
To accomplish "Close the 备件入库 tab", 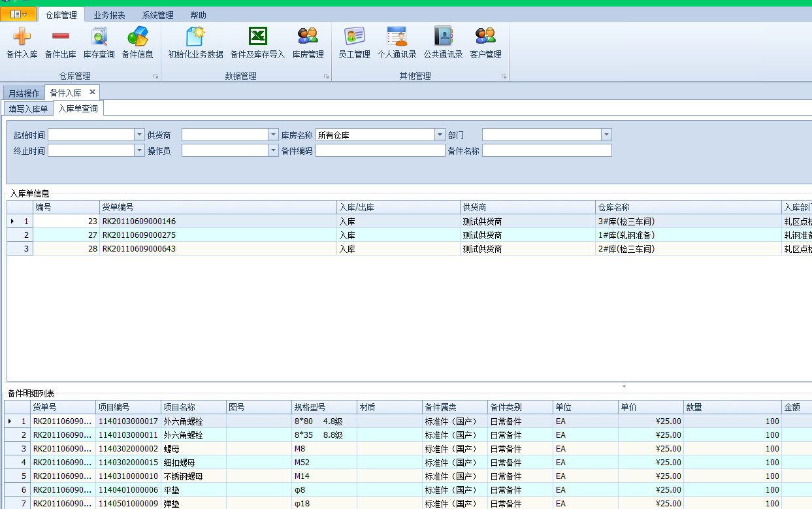I will click(x=92, y=92).
